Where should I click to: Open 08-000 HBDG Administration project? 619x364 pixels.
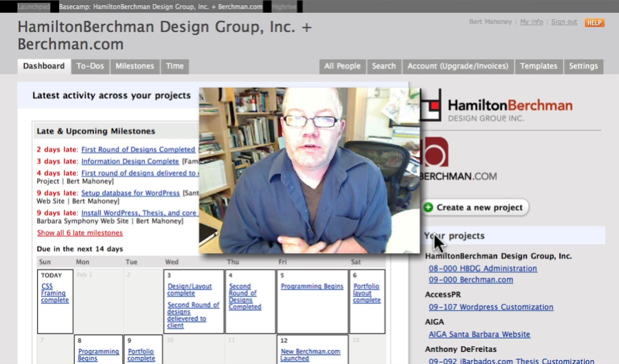pos(483,268)
